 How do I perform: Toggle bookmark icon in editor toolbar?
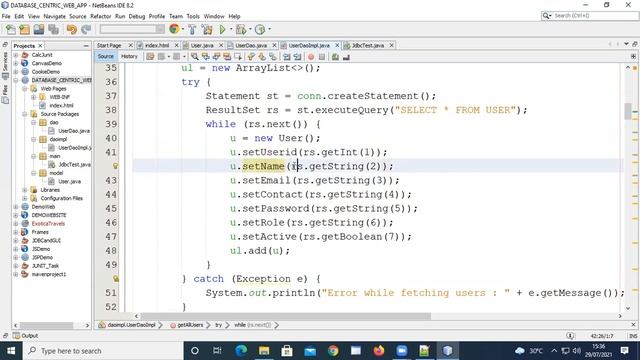[x=273, y=57]
